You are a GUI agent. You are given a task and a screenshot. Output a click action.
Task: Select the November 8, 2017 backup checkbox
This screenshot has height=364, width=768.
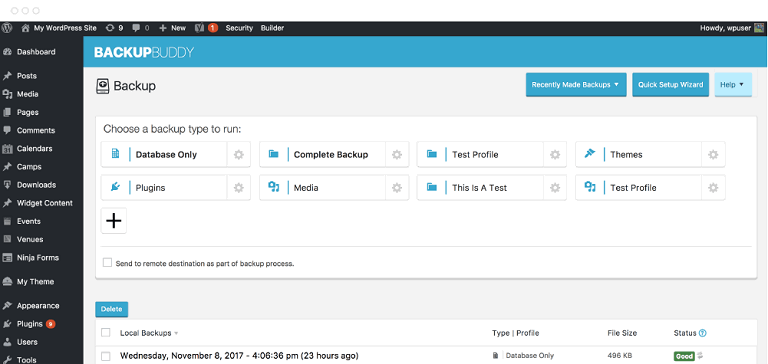pos(105,356)
